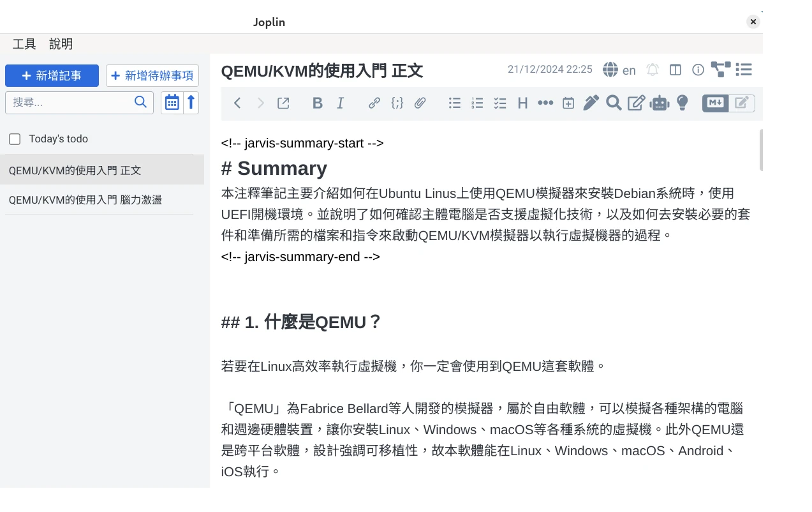This screenshot has height=512, width=812.
Task: Insert inline code with the code icon
Action: pyautogui.click(x=397, y=103)
